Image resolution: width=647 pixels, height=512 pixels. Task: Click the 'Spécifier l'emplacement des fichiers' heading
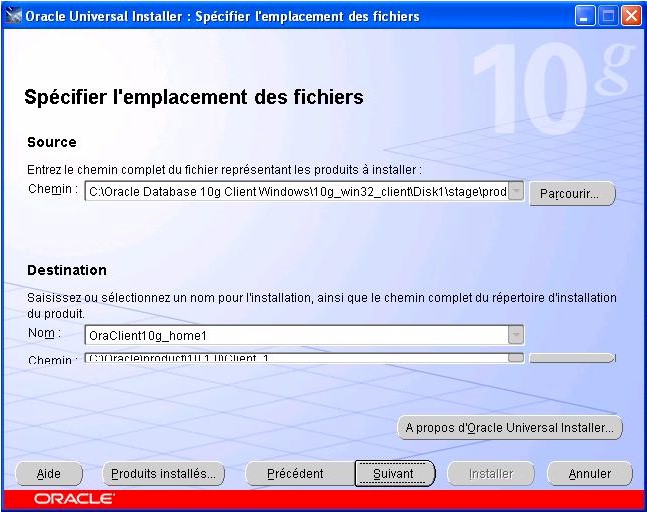pyautogui.click(x=194, y=97)
